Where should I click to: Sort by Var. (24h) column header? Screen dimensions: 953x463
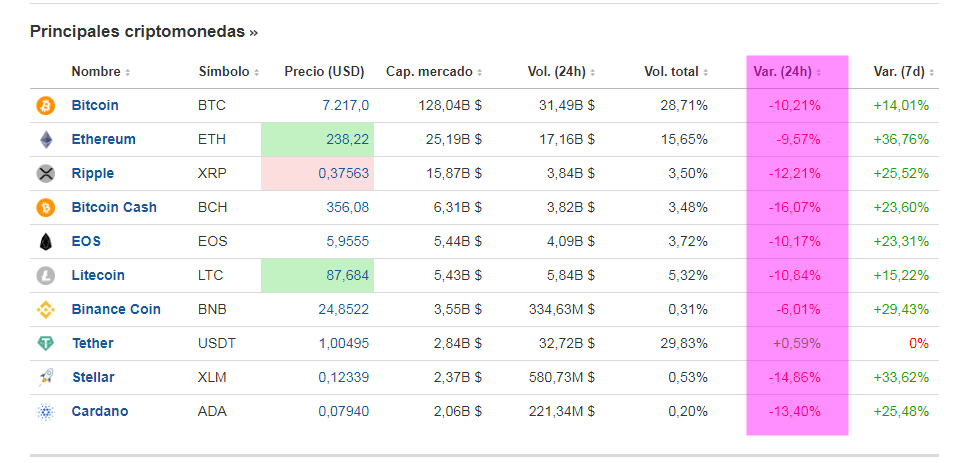click(787, 72)
